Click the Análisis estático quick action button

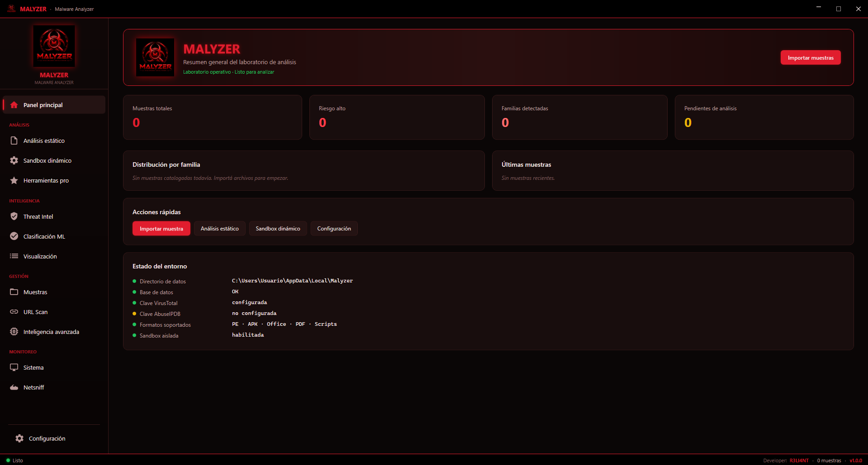pyautogui.click(x=220, y=229)
